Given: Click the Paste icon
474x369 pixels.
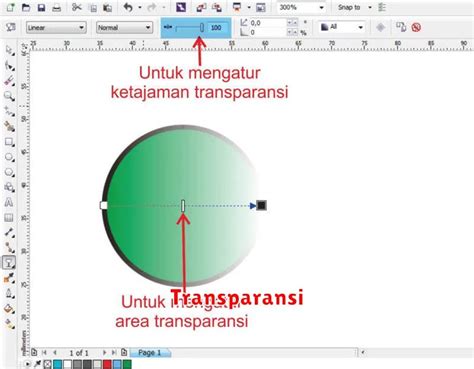Looking at the screenshot, I should click(107, 8).
